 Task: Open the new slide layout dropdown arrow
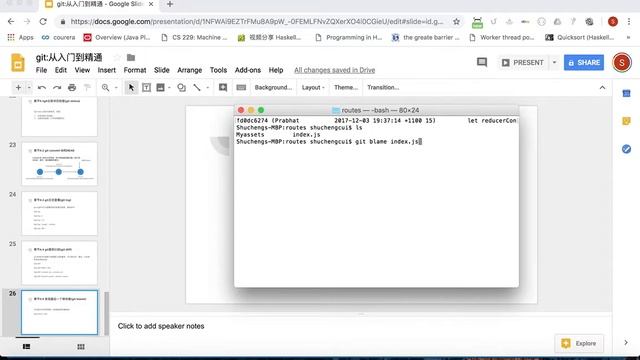pos(29,87)
